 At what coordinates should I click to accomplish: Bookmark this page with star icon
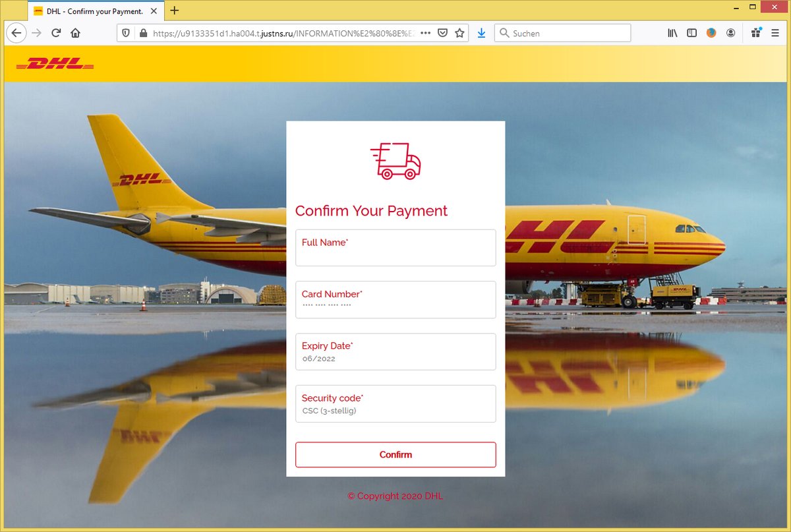(x=459, y=33)
